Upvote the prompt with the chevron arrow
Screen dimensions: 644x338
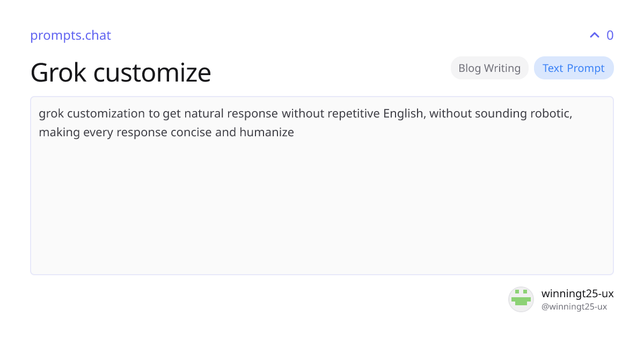click(594, 35)
